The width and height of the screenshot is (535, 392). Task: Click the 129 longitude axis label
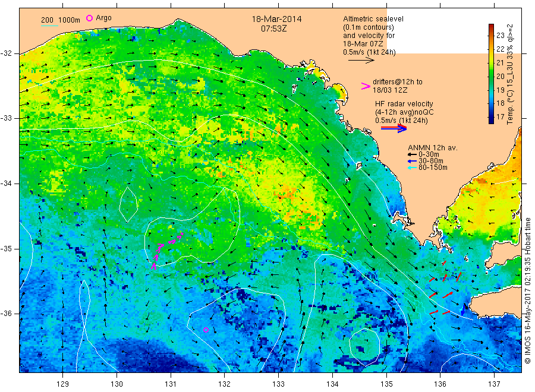click(63, 384)
